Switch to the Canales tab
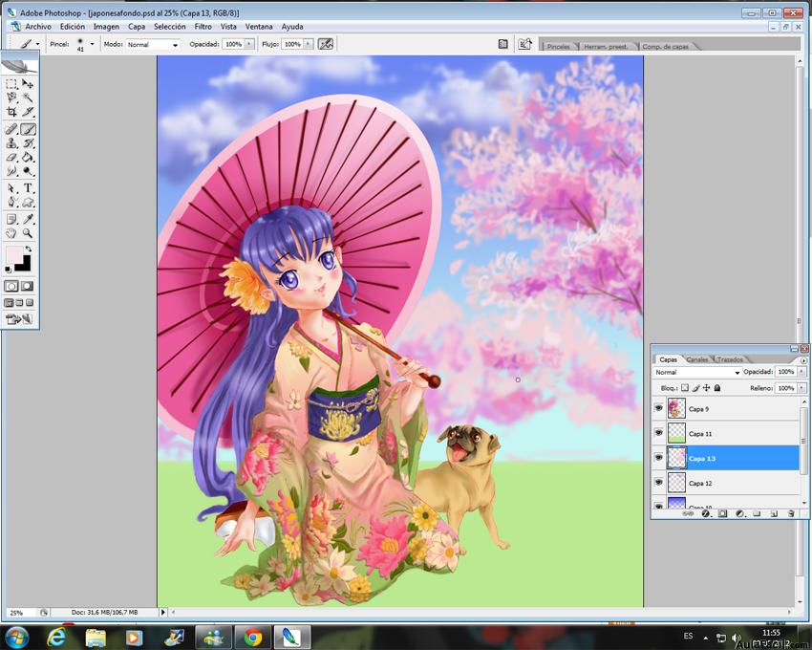The height and width of the screenshot is (650, 812). point(697,359)
